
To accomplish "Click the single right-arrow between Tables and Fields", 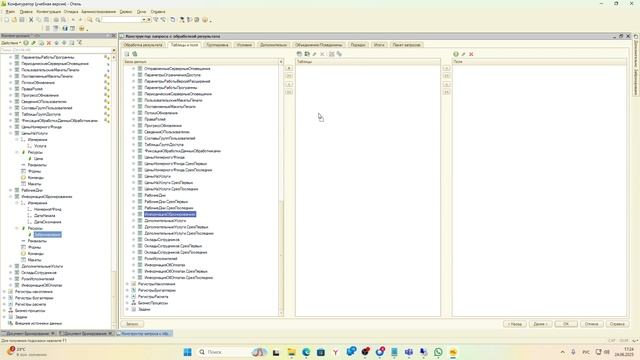I will (x=447, y=68).
